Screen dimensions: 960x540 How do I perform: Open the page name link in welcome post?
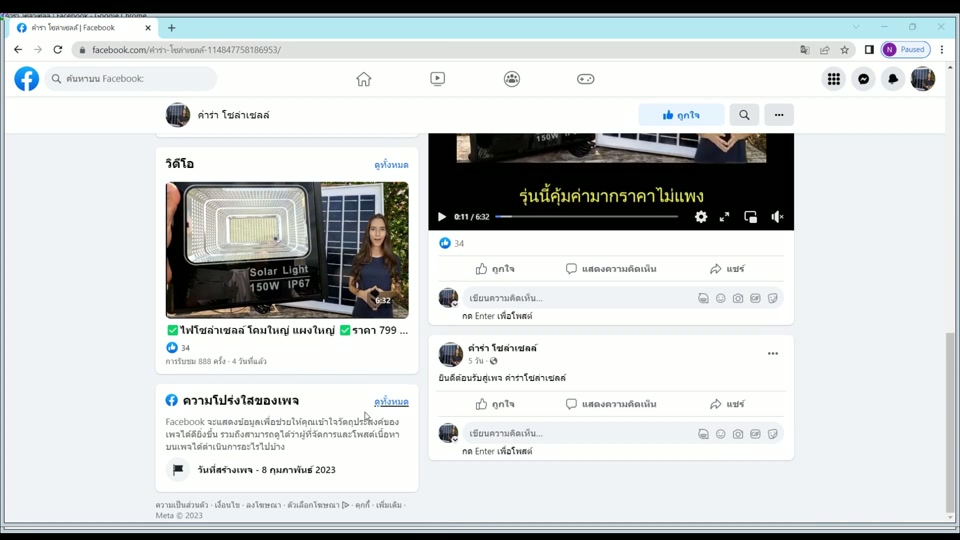click(x=502, y=348)
